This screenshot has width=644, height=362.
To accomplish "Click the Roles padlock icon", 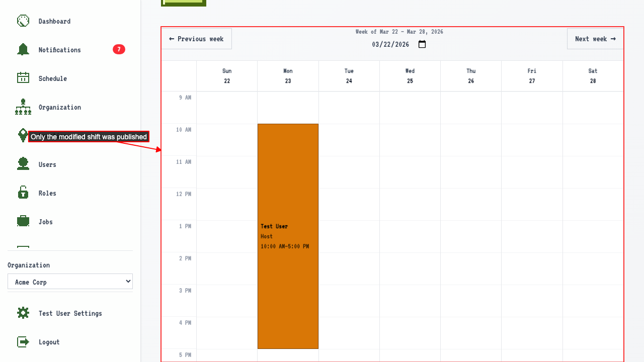I will (x=23, y=193).
